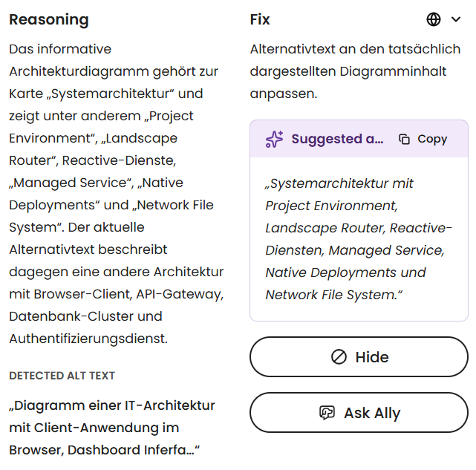Click the truncated detected alt text quote
The image size is (476, 470).
tap(112, 428)
